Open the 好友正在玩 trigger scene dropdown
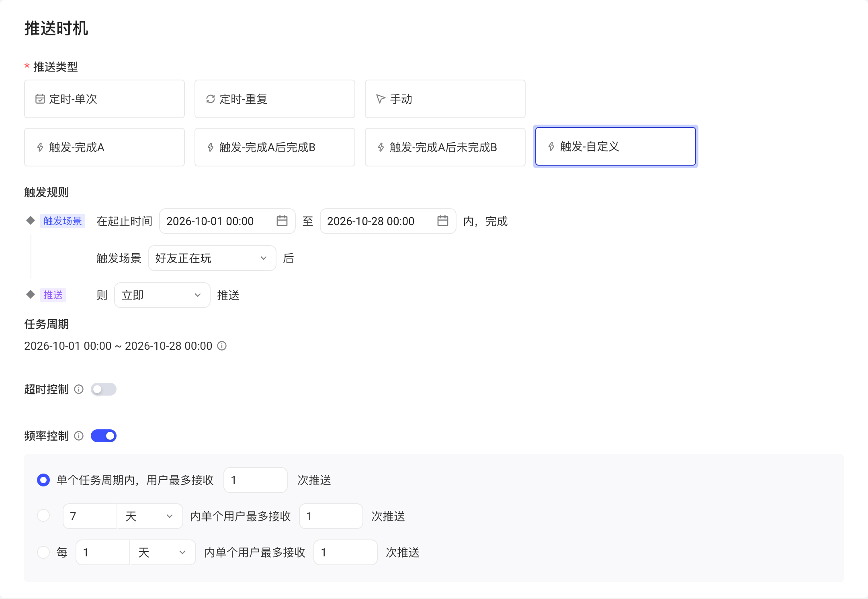 (212, 258)
